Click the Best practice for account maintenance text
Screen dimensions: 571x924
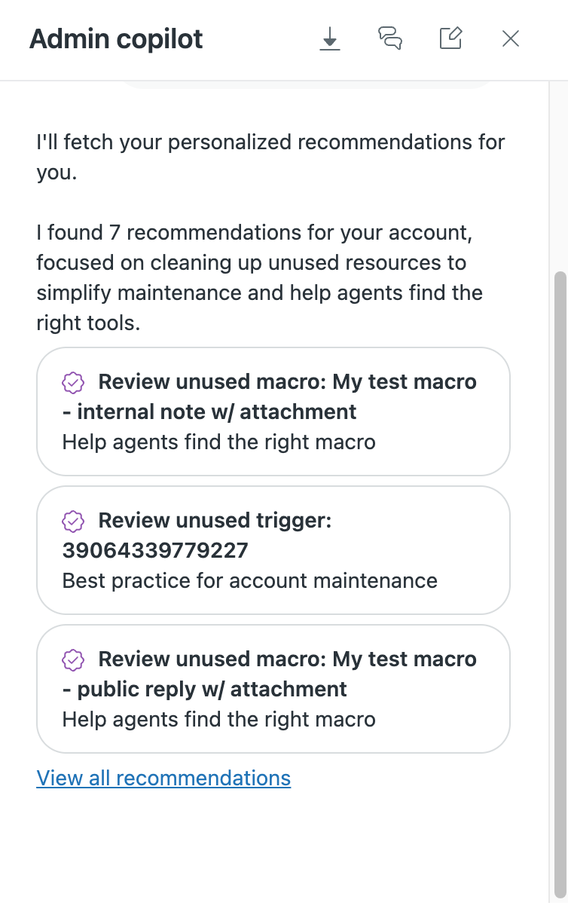tap(249, 581)
